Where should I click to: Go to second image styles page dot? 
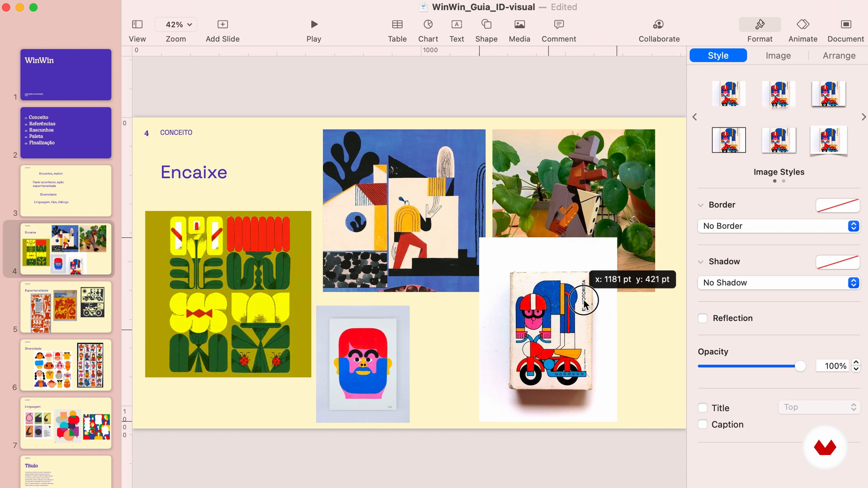click(x=783, y=181)
